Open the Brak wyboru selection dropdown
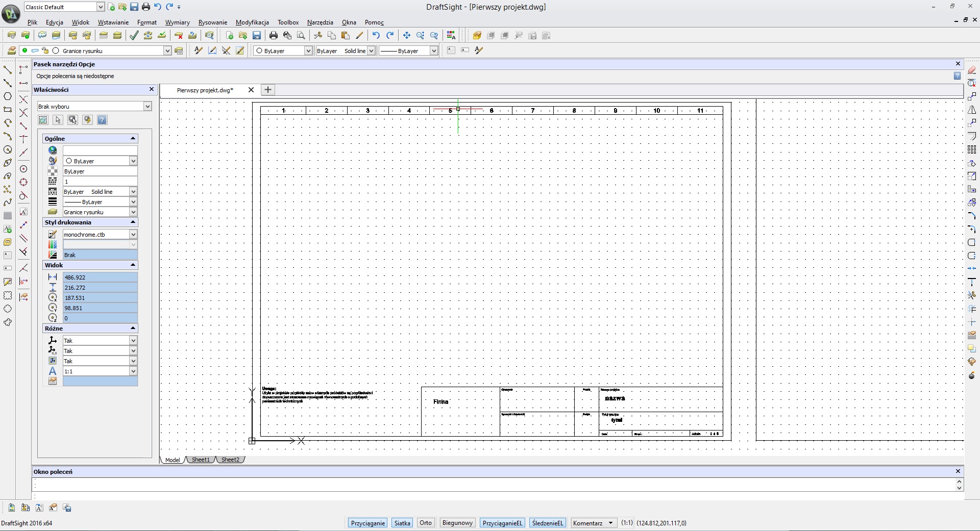Viewport: 980px width, 531px height. click(x=148, y=106)
